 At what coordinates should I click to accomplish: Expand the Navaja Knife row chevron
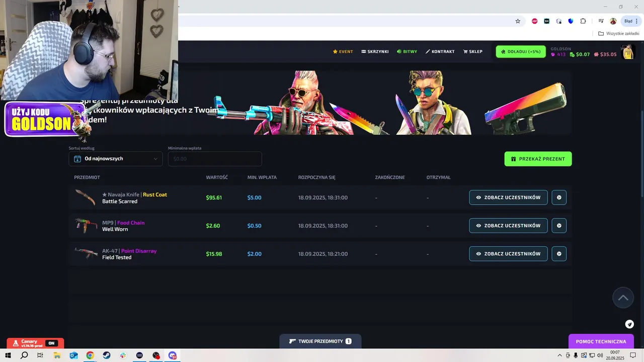559,198
